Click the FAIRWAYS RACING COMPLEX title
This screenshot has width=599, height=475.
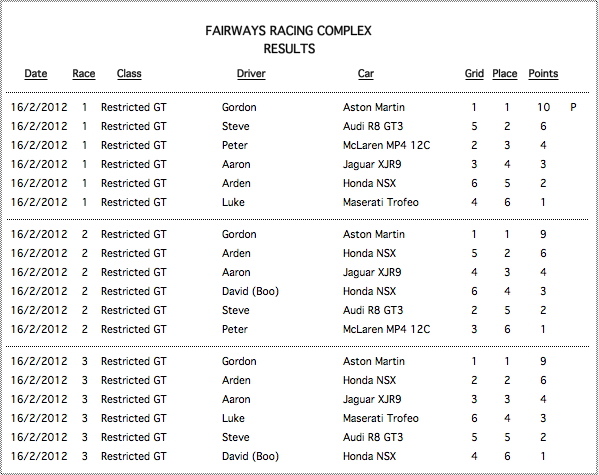[x=288, y=31]
